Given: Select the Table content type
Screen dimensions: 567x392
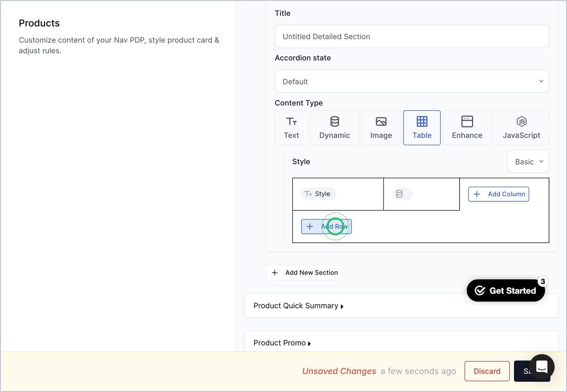Looking at the screenshot, I should coord(422,128).
